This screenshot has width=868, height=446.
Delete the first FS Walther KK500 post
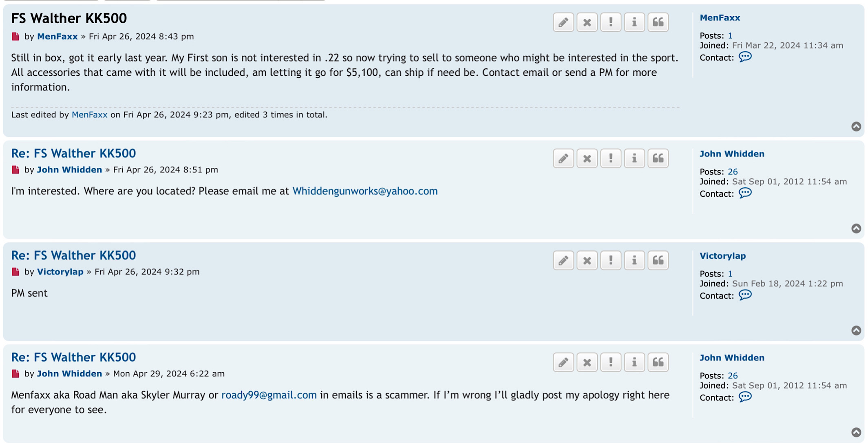587,22
